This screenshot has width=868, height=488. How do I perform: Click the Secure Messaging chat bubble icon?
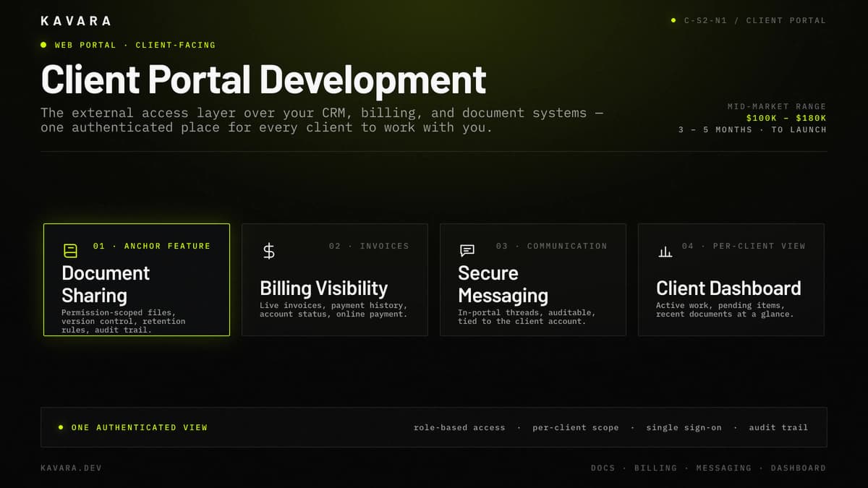[x=467, y=251]
